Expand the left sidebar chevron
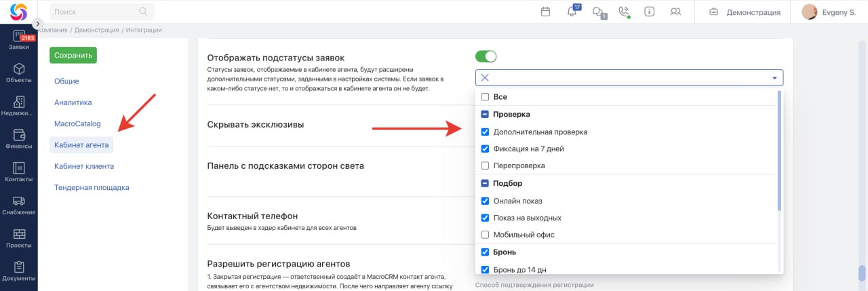 point(38,23)
